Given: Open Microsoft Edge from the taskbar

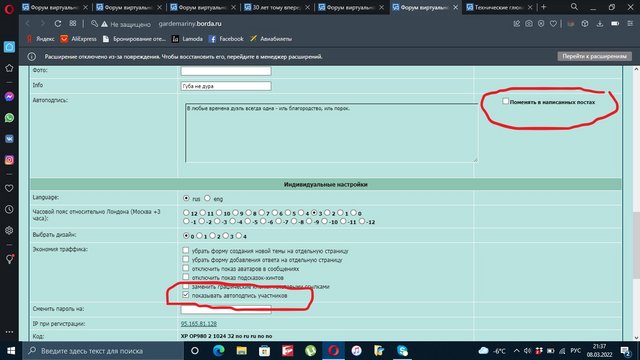Looking at the screenshot, I should [x=218, y=351].
